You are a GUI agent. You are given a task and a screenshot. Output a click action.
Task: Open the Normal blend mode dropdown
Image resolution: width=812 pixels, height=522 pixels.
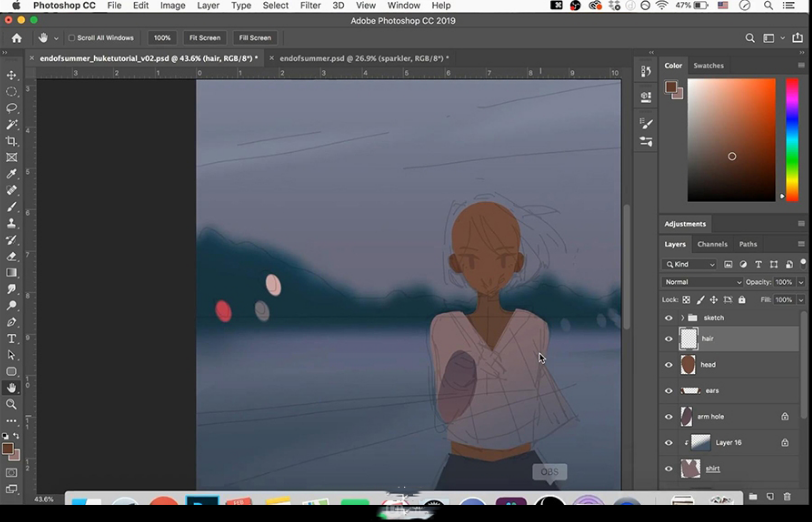click(x=702, y=282)
